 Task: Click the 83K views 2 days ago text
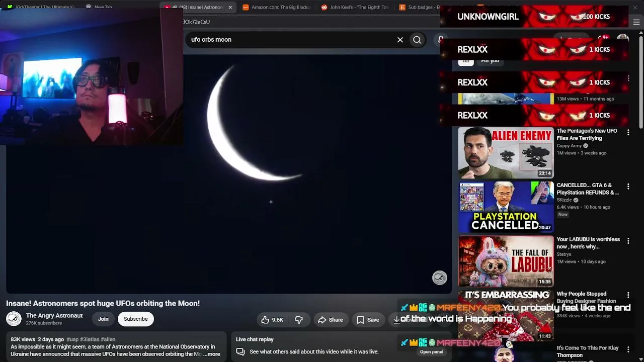pos(37,339)
